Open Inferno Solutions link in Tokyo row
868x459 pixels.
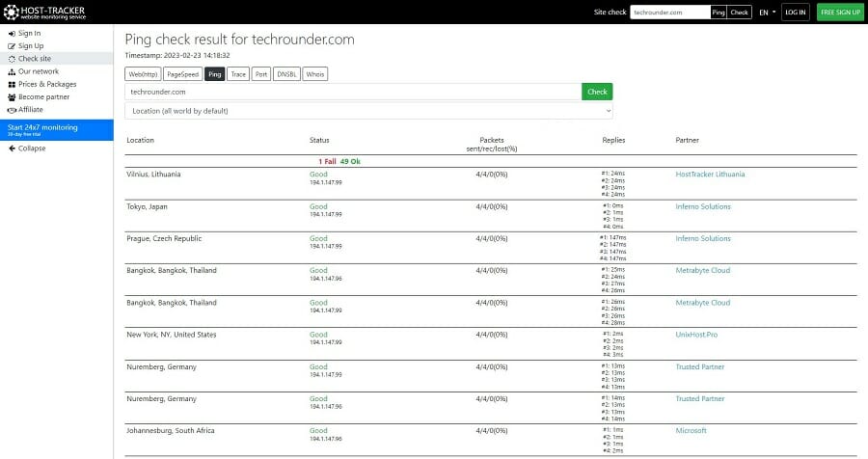coord(703,206)
